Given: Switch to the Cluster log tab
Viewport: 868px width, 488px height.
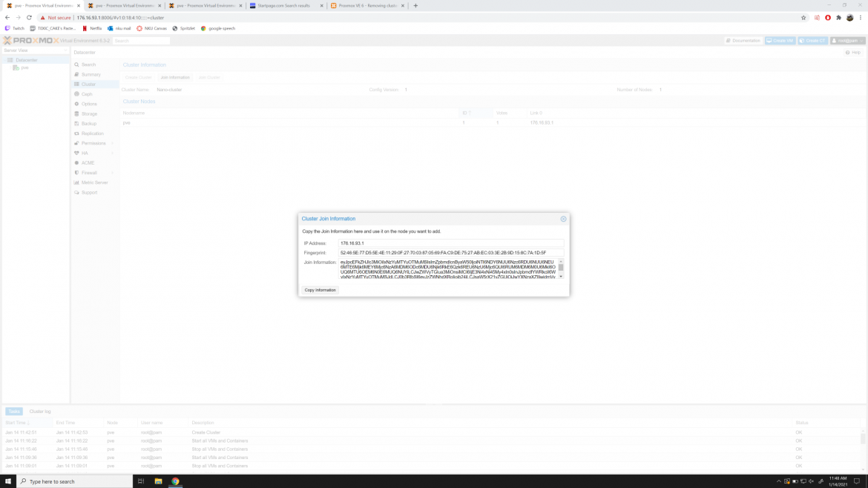Looking at the screenshot, I should [40, 412].
